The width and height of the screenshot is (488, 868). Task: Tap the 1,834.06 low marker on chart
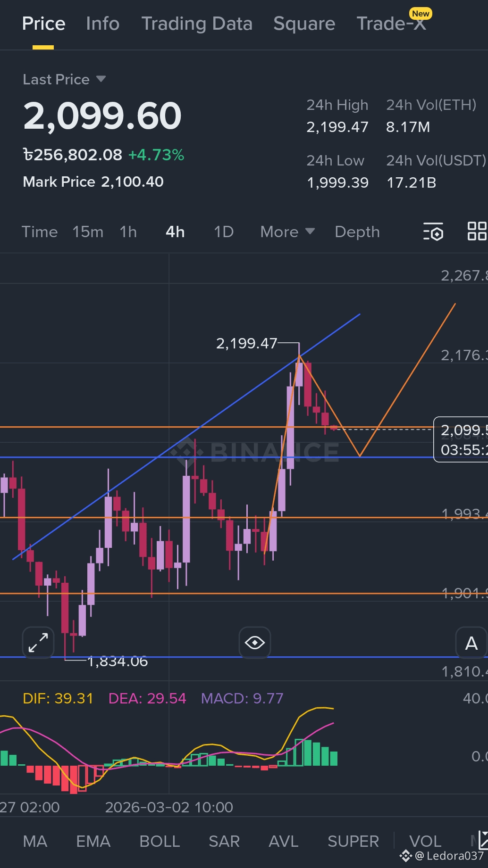pos(118,661)
